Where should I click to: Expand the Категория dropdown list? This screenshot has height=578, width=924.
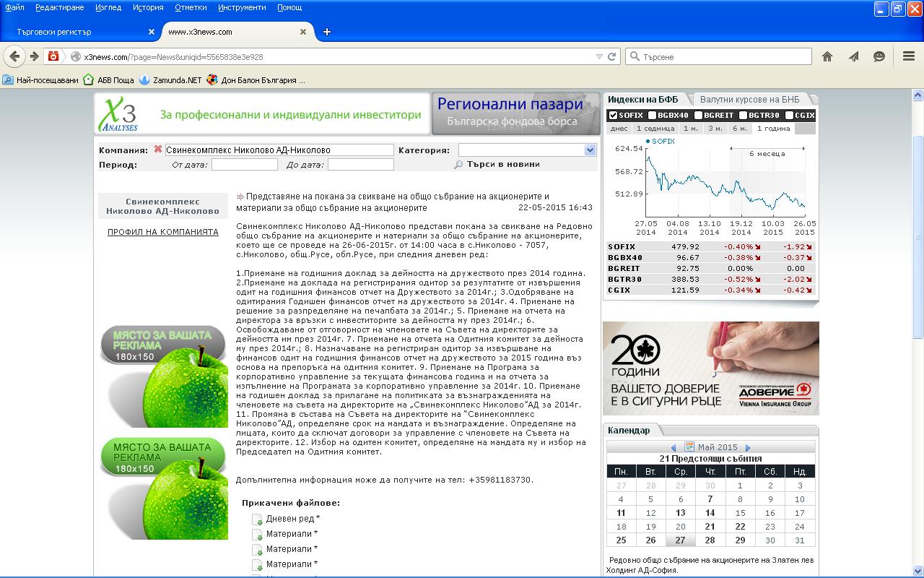(590, 150)
